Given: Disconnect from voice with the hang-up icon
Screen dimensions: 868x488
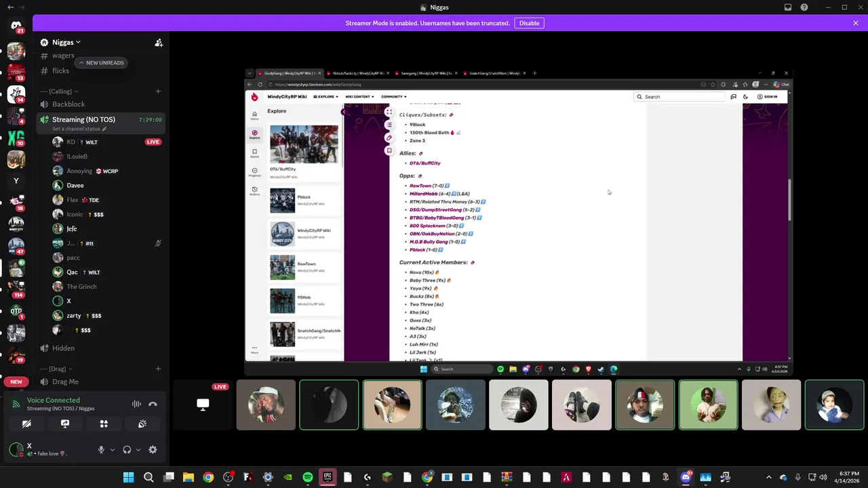Looking at the screenshot, I should [153, 404].
